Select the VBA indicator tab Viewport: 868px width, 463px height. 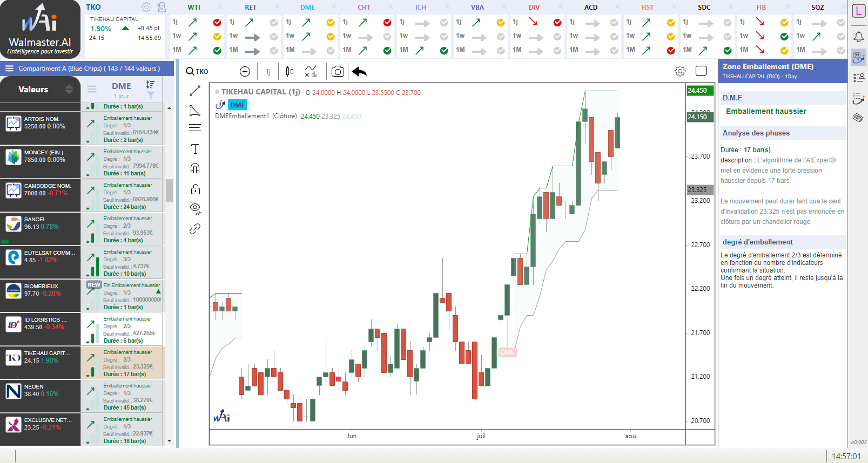477,8
